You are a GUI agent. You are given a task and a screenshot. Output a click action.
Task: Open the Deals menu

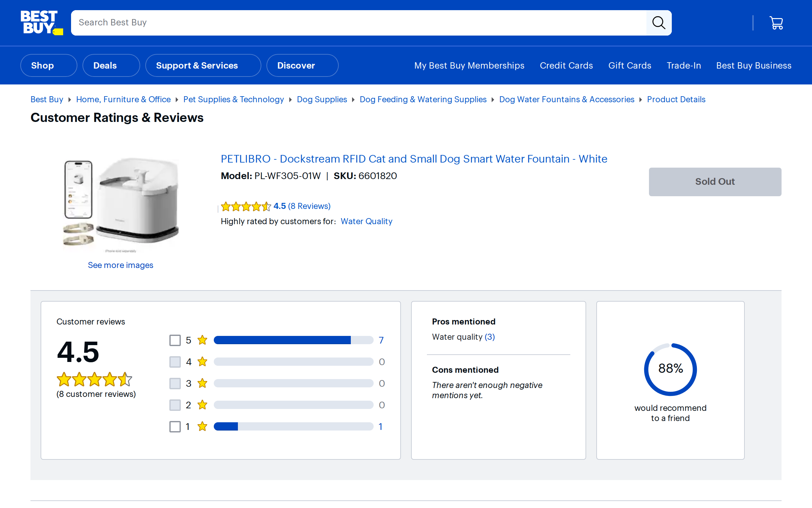click(111, 65)
